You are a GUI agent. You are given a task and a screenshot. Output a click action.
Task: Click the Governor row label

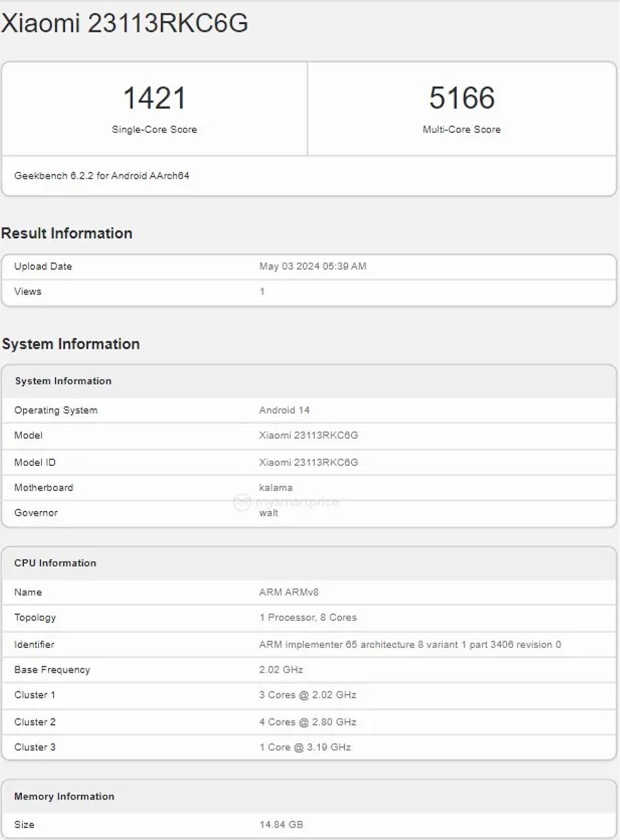pos(36,513)
